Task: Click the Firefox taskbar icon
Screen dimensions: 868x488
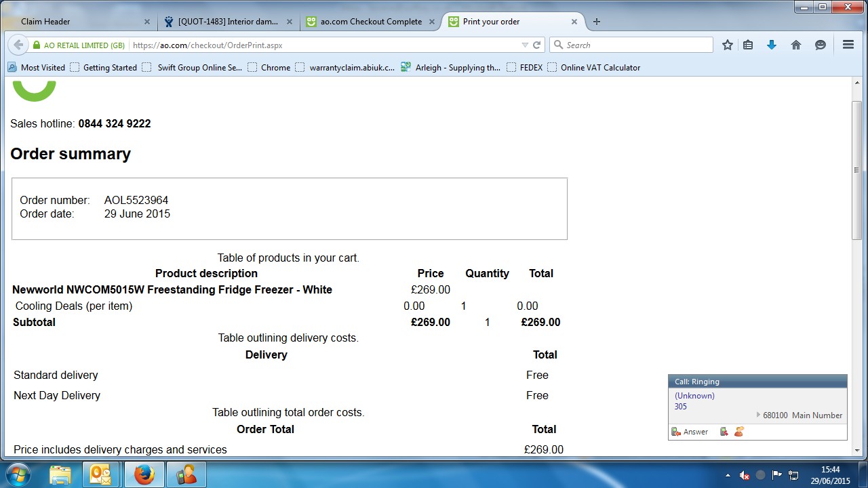Action: [x=144, y=474]
